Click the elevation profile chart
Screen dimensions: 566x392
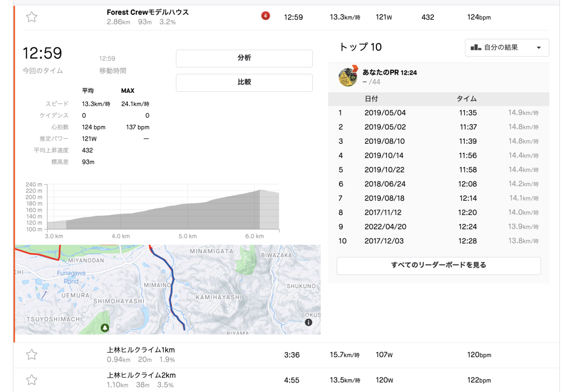(x=163, y=207)
